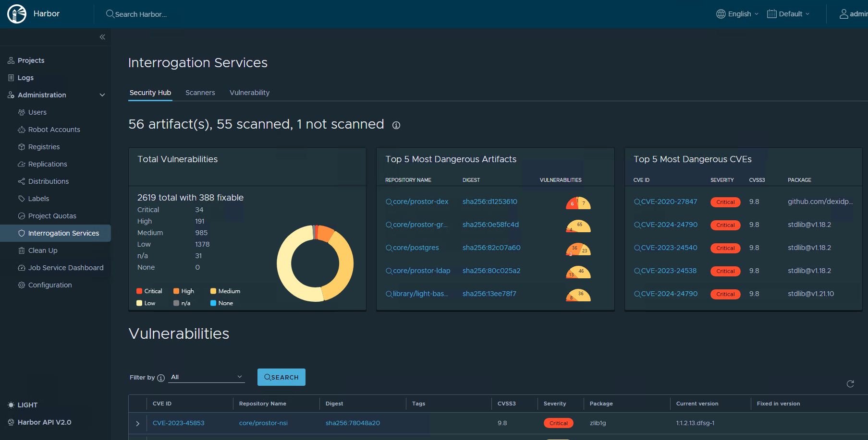Click the globe language icon
Screen dimensions: 868x440
[721, 14]
